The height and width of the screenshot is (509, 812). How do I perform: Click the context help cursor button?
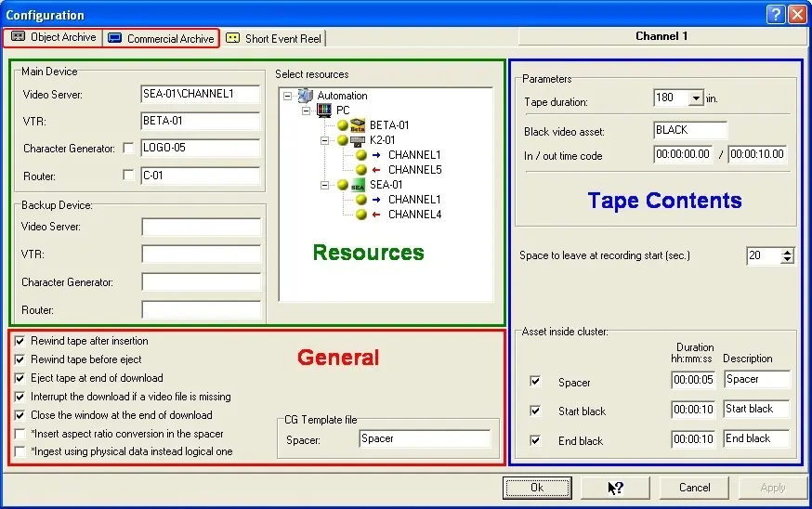615,488
